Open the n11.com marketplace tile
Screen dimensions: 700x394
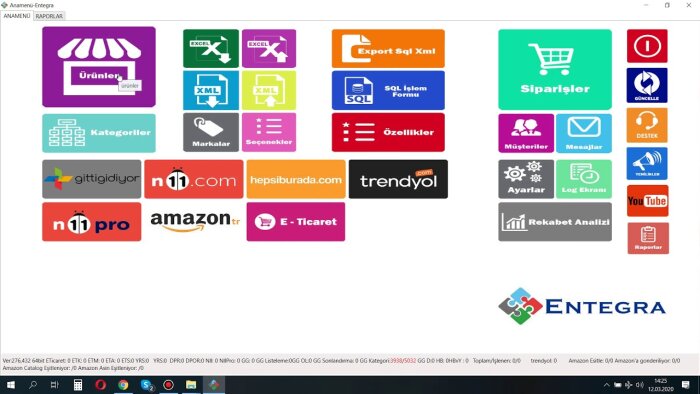[x=194, y=179]
